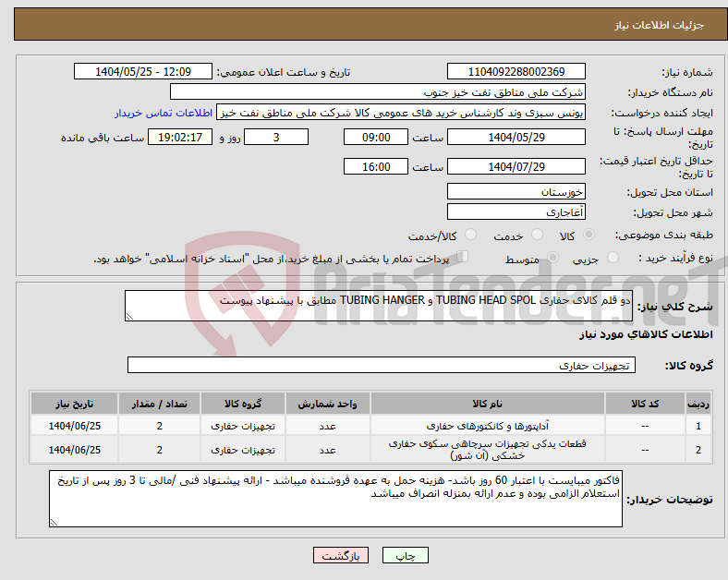Click the announcement date field 1404/05/25 - 12:09
Image resolution: width=728 pixels, height=580 pixels.
(x=143, y=71)
